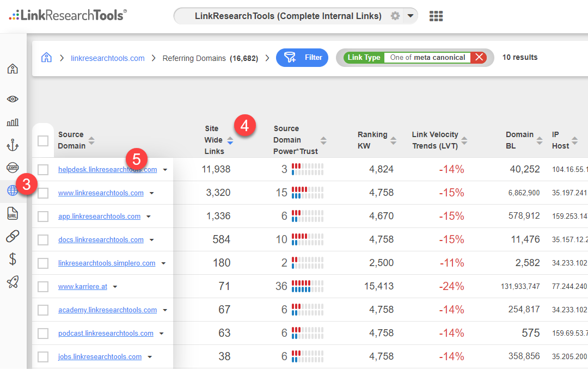The image size is (588, 370).
Task: Expand dropdown next to www.linkresearchtools.com
Action: click(x=151, y=193)
